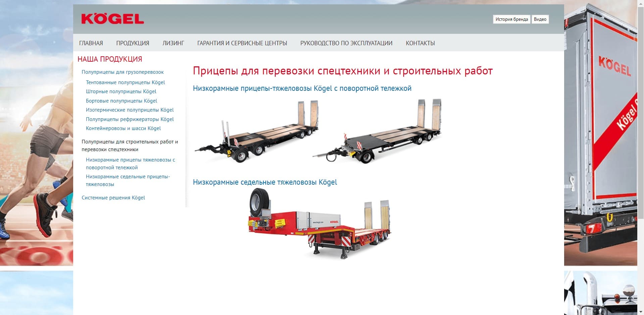Open Полуприцепы рефрижераторы Kögel link
644x315 pixels.
coord(130,119)
